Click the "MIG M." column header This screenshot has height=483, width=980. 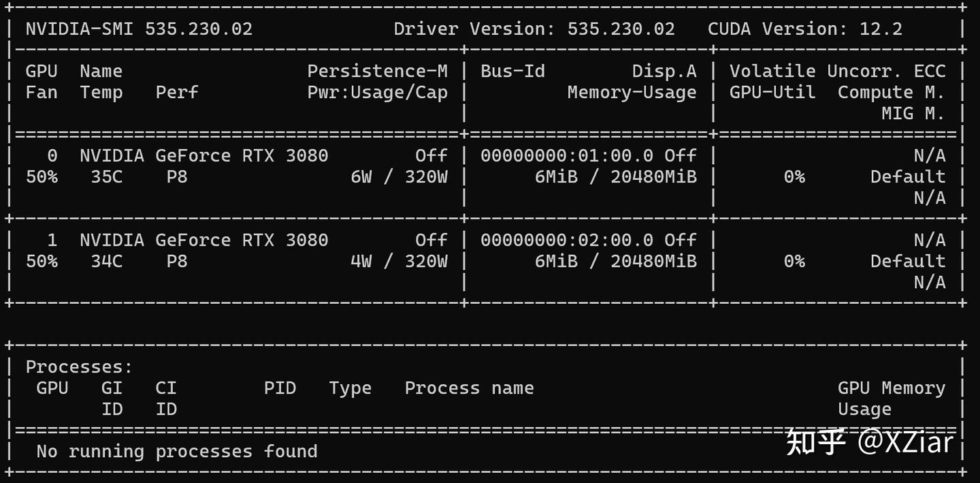pos(913,113)
